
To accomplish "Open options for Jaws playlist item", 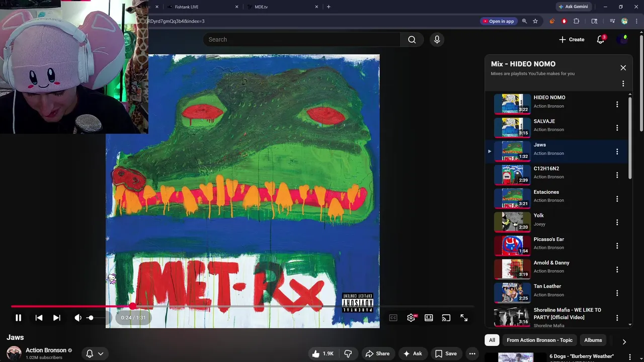I will [x=617, y=151].
